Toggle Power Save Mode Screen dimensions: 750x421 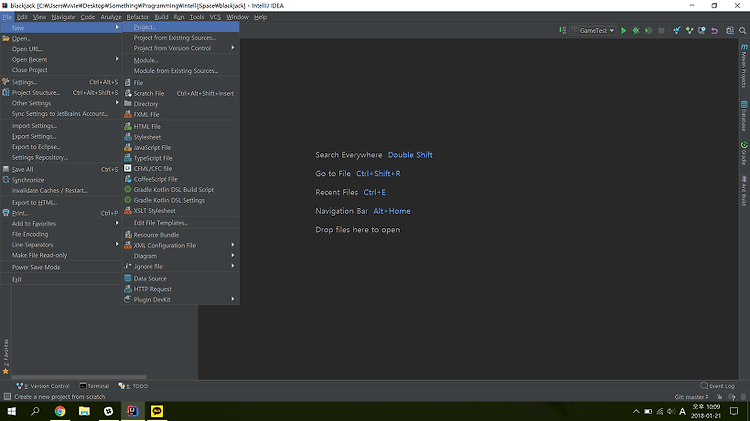(x=61, y=267)
